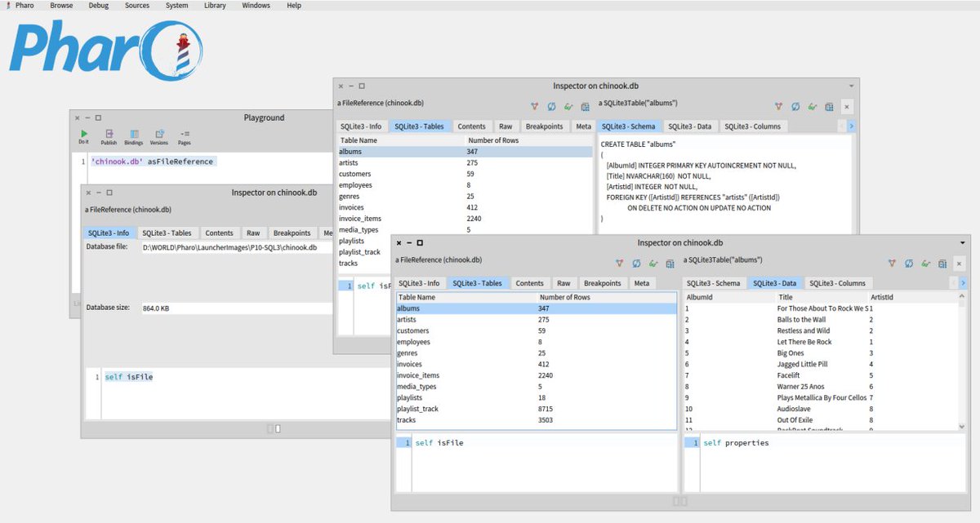This screenshot has height=523, width=980.
Task: Run the Playground code with Do it
Action: coord(83,136)
